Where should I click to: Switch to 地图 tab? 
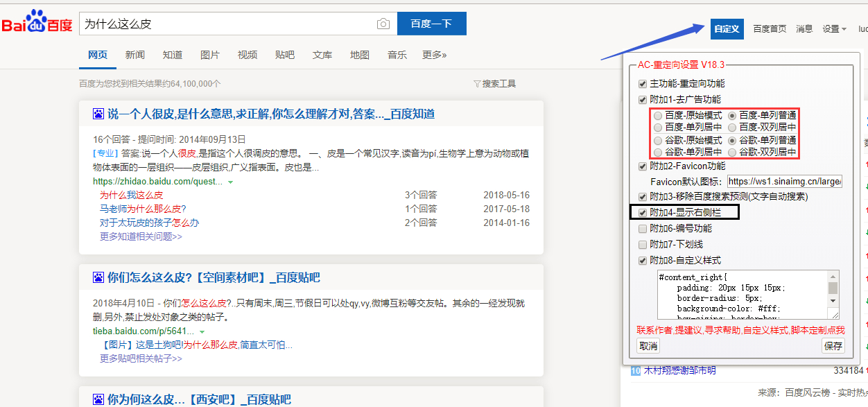coord(360,55)
